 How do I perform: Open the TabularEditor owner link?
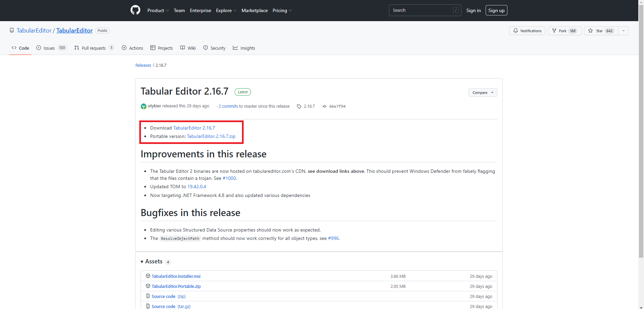tap(34, 31)
